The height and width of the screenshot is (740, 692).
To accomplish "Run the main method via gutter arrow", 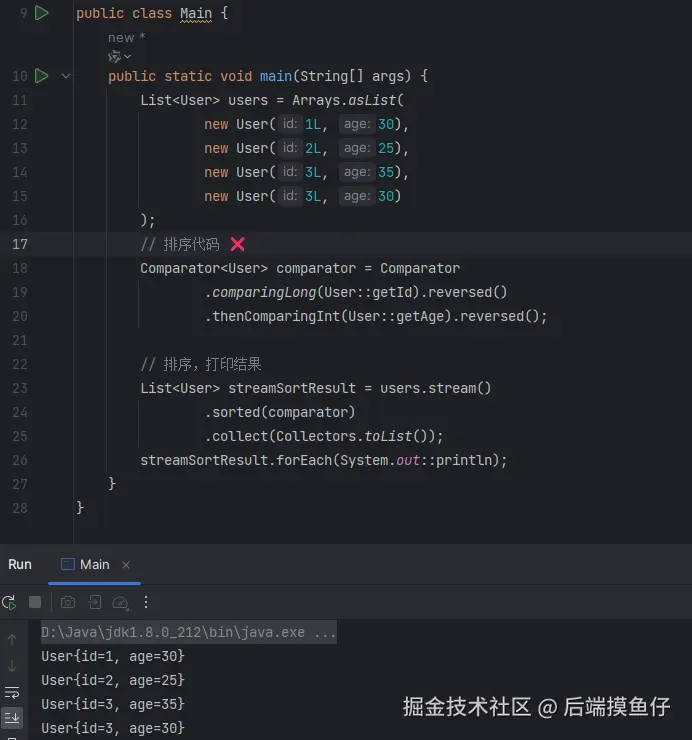I will click(x=42, y=76).
